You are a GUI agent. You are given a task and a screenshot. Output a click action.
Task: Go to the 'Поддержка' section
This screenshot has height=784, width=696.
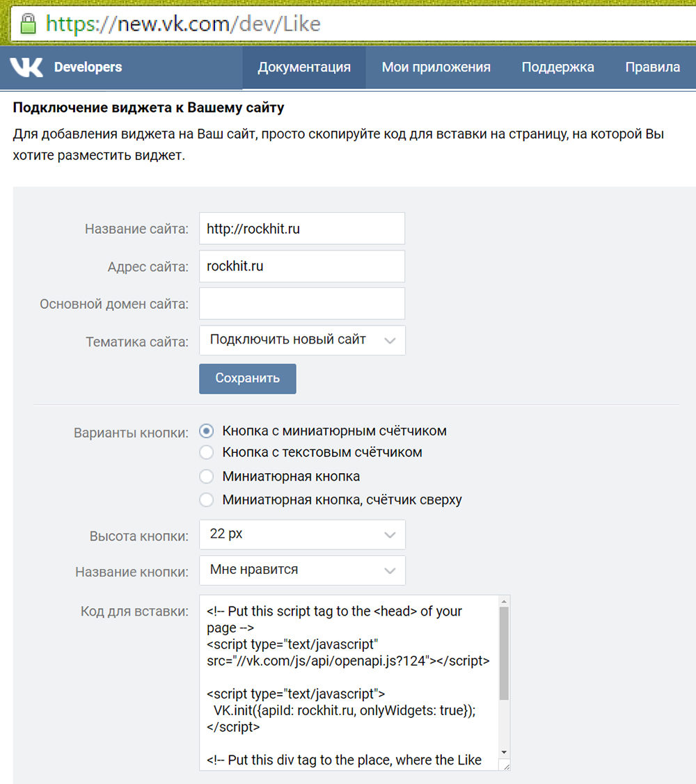[557, 67]
